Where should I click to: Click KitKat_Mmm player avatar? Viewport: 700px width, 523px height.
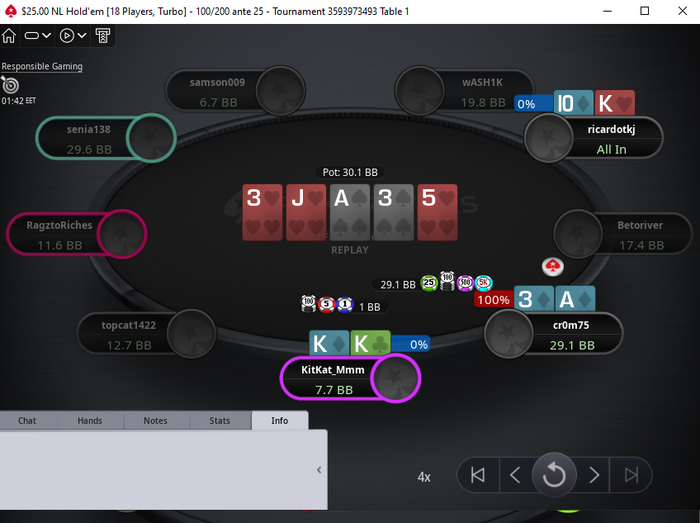pyautogui.click(x=395, y=378)
